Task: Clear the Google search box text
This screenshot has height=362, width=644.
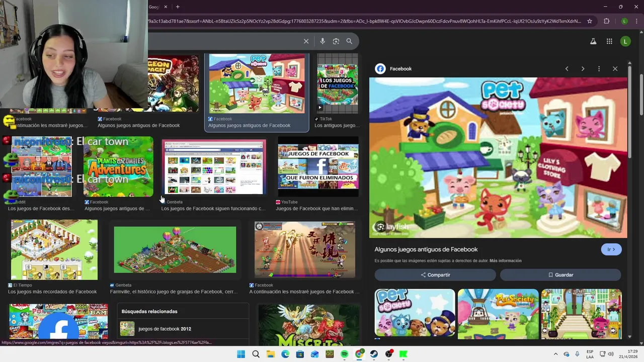Action: (x=306, y=41)
